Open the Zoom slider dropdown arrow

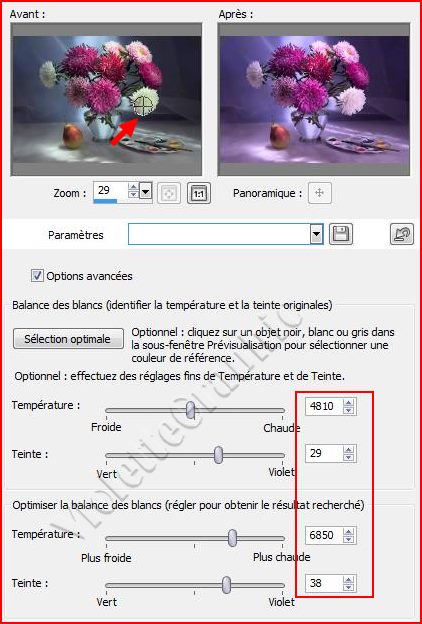[x=146, y=193]
